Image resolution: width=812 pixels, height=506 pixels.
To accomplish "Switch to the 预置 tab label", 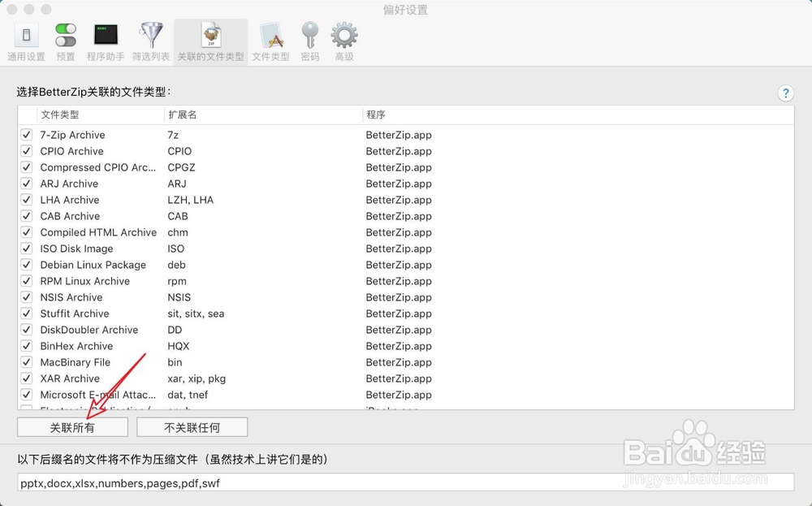I will pos(65,57).
